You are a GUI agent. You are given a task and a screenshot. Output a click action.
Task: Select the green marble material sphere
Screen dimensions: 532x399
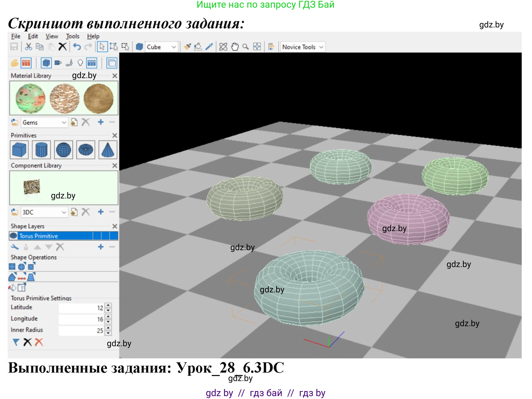point(30,98)
